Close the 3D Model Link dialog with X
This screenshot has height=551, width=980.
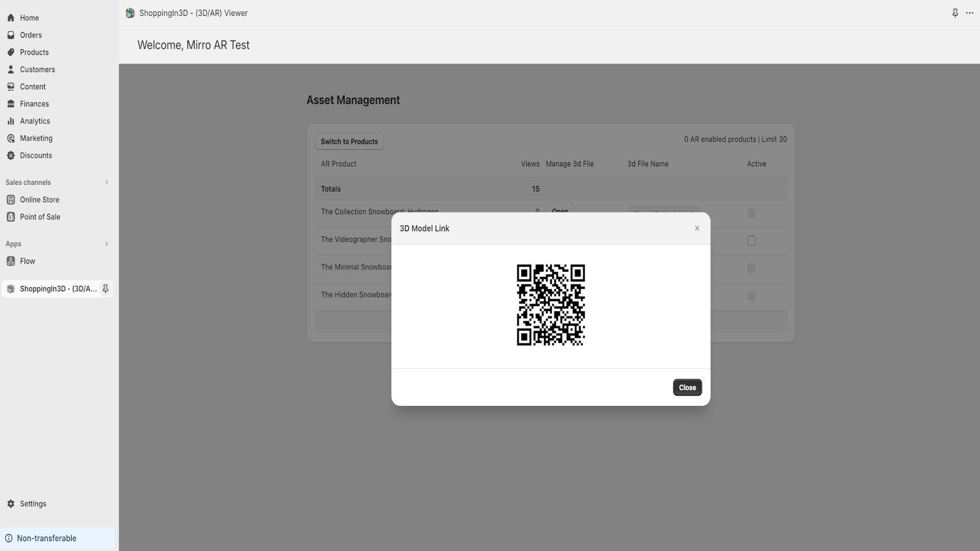(x=697, y=228)
